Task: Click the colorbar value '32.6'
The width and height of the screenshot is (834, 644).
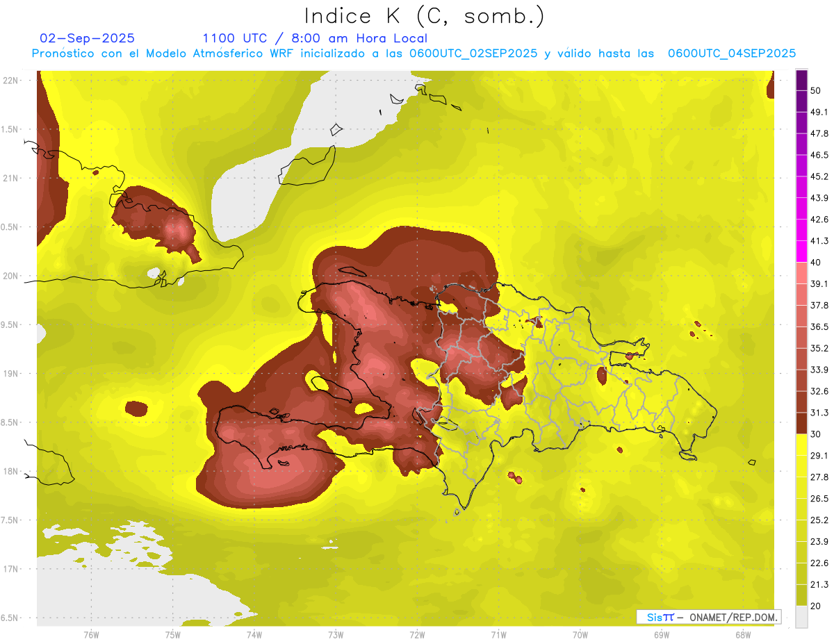Action: [819, 391]
